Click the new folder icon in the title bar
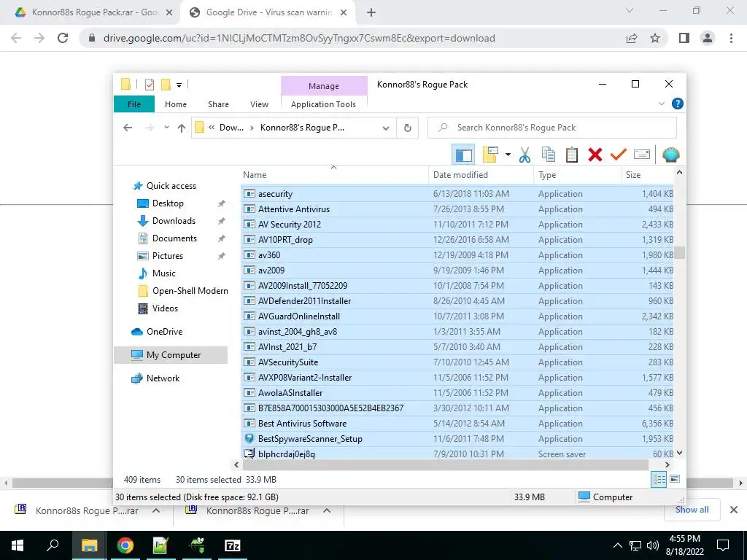 (166, 85)
